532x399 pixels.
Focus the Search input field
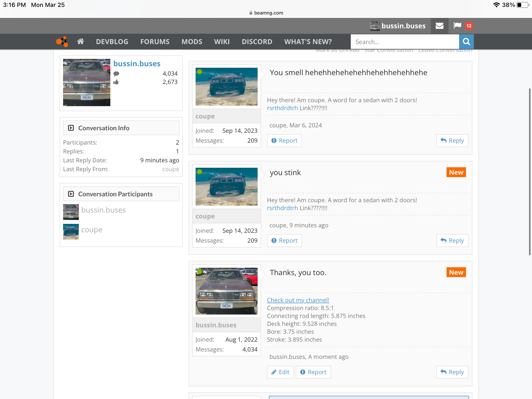tap(405, 42)
